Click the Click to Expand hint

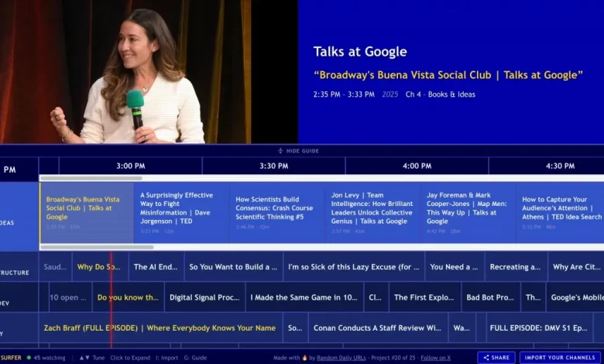pos(130,358)
